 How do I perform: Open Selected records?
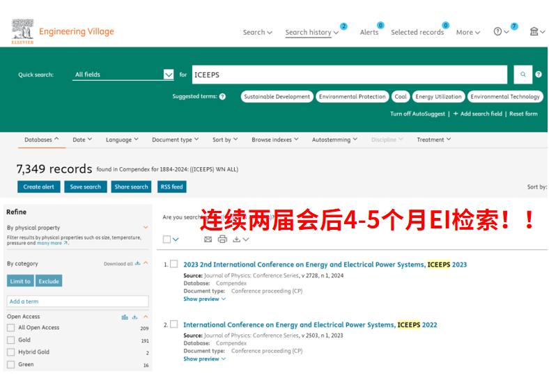[417, 32]
